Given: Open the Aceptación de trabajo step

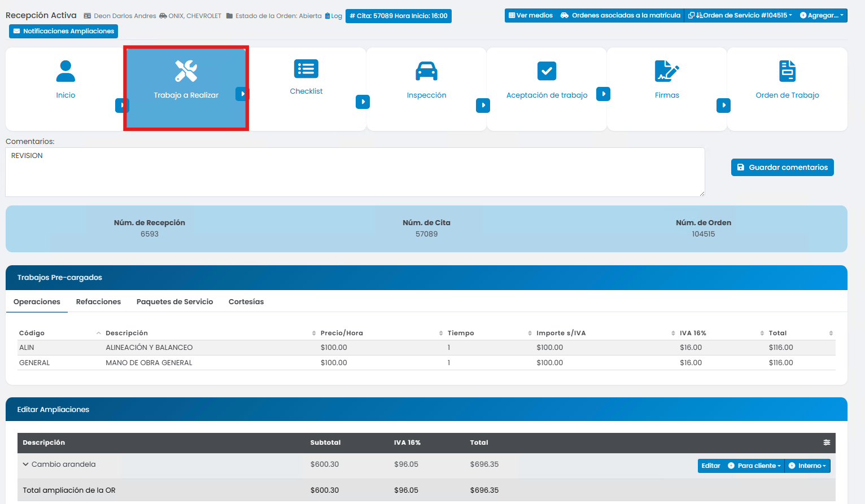Looking at the screenshot, I should point(547,71).
